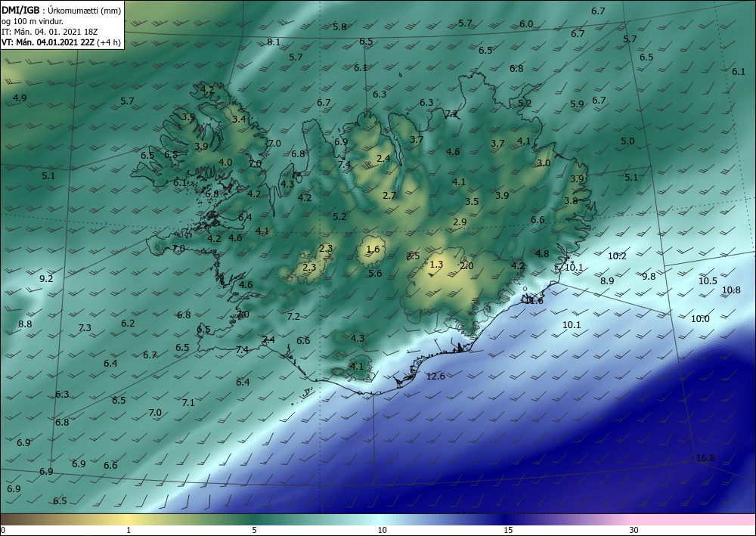Viewport: 756px width, 536px height.
Task: Click the 4.9 value at the far west edge
Action: 20,98
